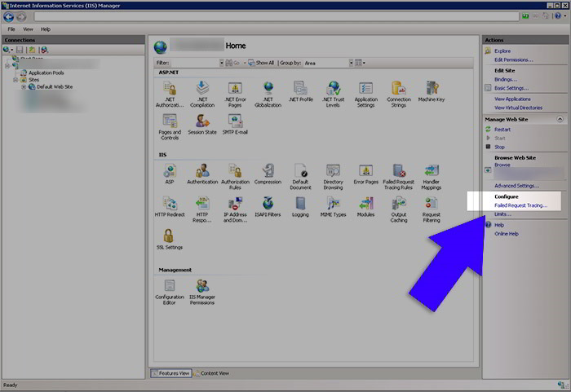Open Machine Key feature

click(x=432, y=91)
